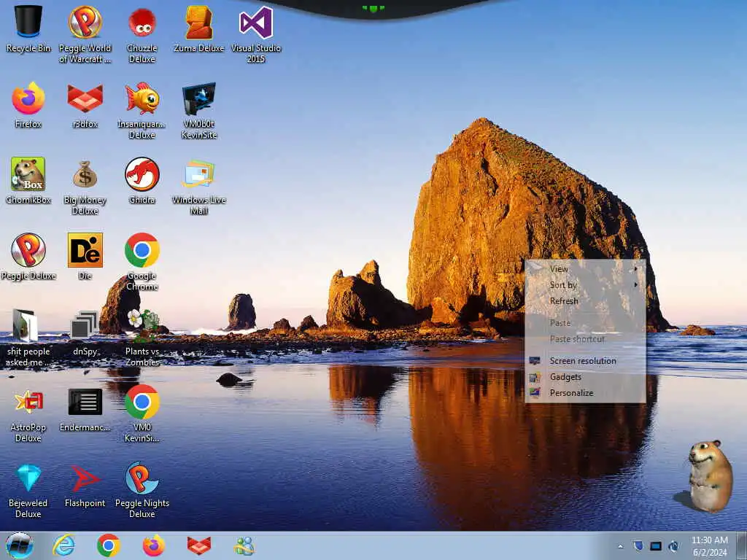Screen dimensions: 747x560
Task: Launch r3dfox from the taskbar
Action: point(198,546)
